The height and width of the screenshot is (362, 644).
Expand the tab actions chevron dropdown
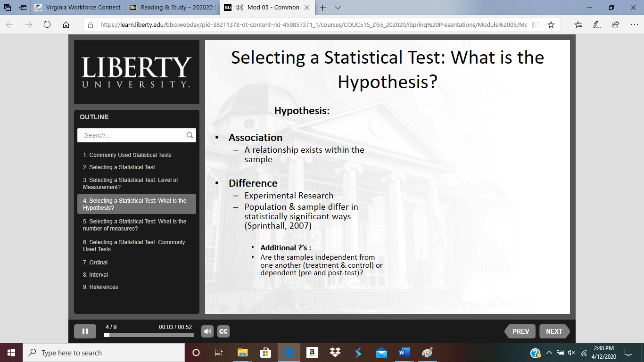click(338, 8)
